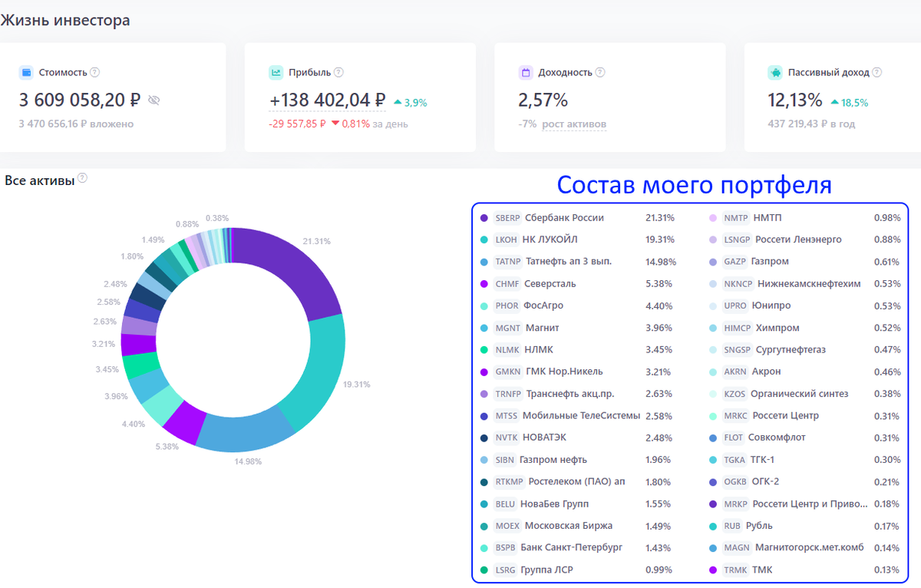921x588 pixels.
Task: Click the calendar icon beside Доходность
Action: point(526,72)
